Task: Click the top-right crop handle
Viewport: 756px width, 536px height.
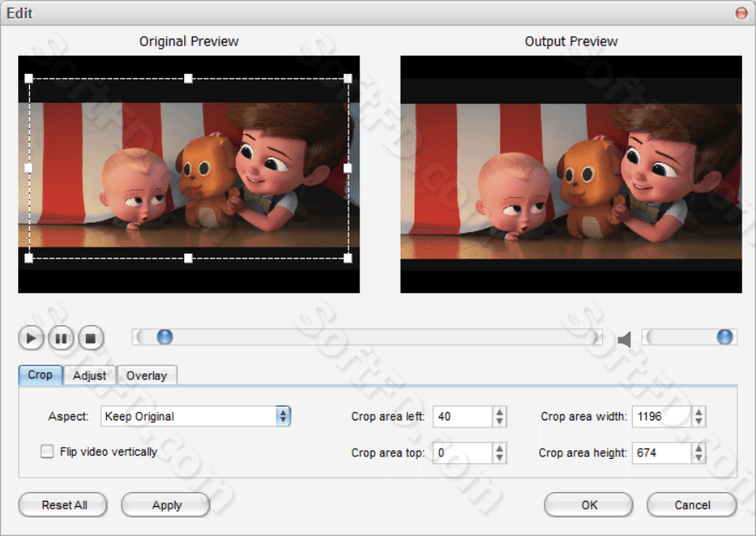Action: [348, 78]
